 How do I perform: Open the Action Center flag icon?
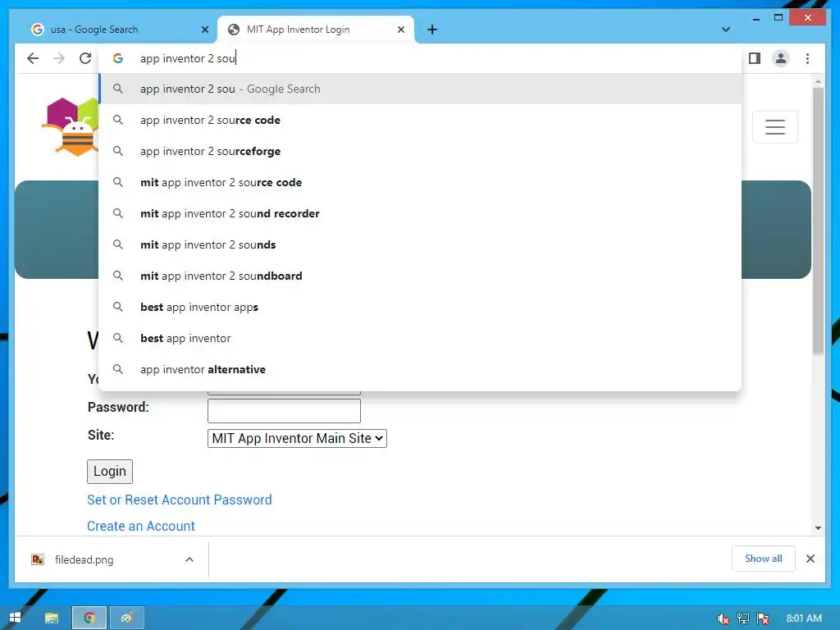763,619
